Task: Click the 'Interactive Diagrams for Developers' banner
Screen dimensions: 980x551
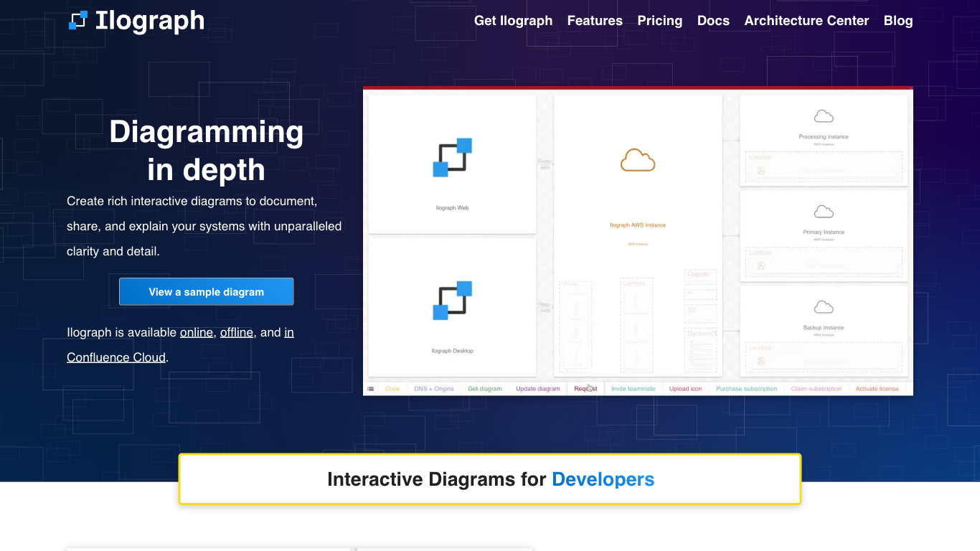Action: [x=490, y=479]
